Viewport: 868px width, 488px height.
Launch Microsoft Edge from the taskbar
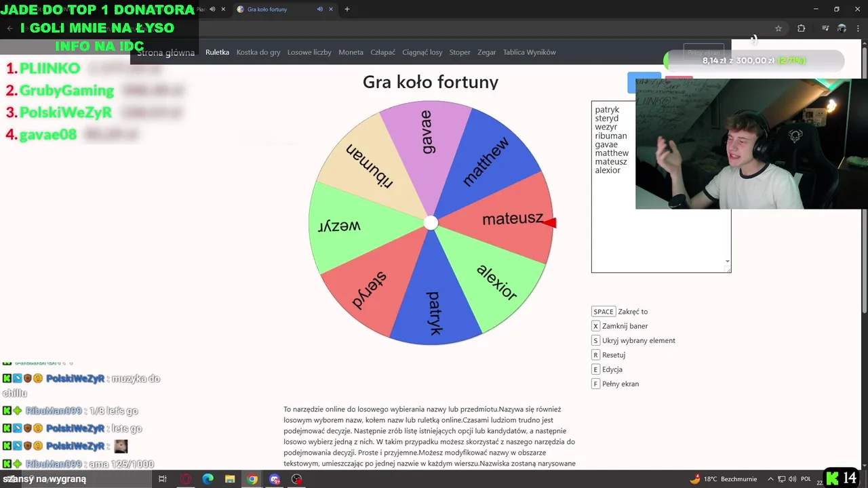[208, 479]
